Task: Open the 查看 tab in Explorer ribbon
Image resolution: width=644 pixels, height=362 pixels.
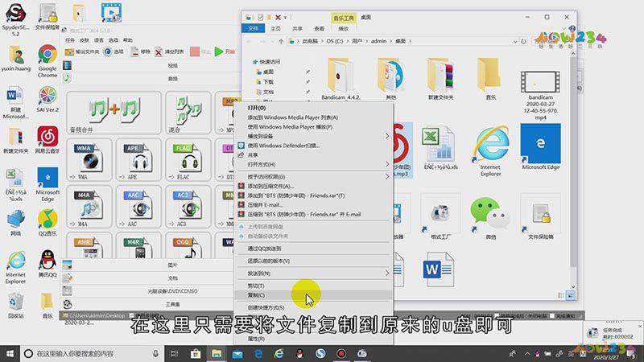Action: click(319, 28)
